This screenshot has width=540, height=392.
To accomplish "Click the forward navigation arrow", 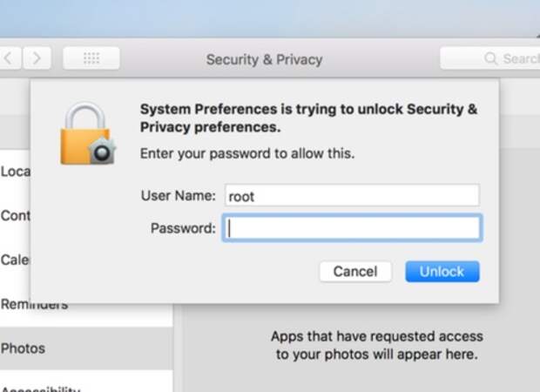I will [x=37, y=59].
